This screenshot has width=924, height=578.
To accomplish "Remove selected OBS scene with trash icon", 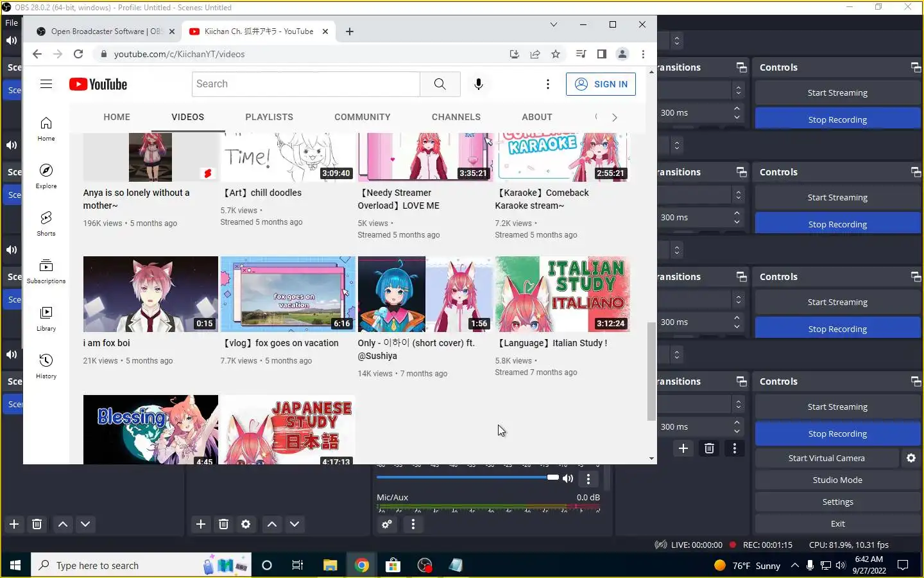I will (x=37, y=524).
